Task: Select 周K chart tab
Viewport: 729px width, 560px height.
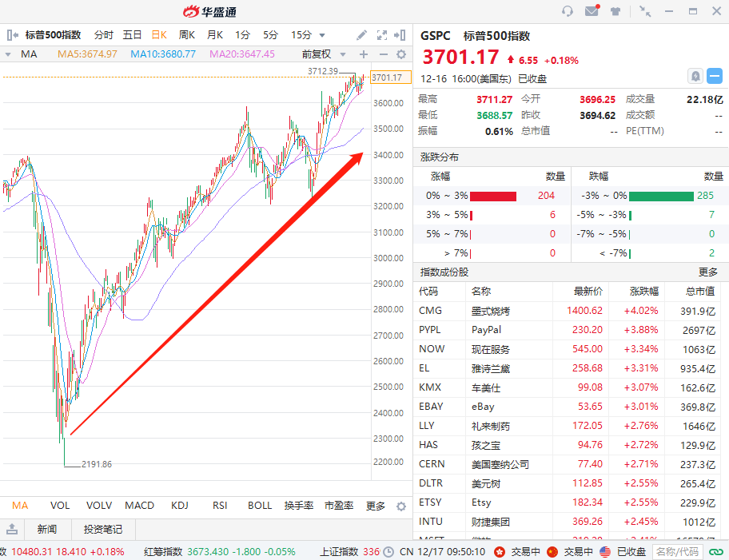Action: [187, 35]
